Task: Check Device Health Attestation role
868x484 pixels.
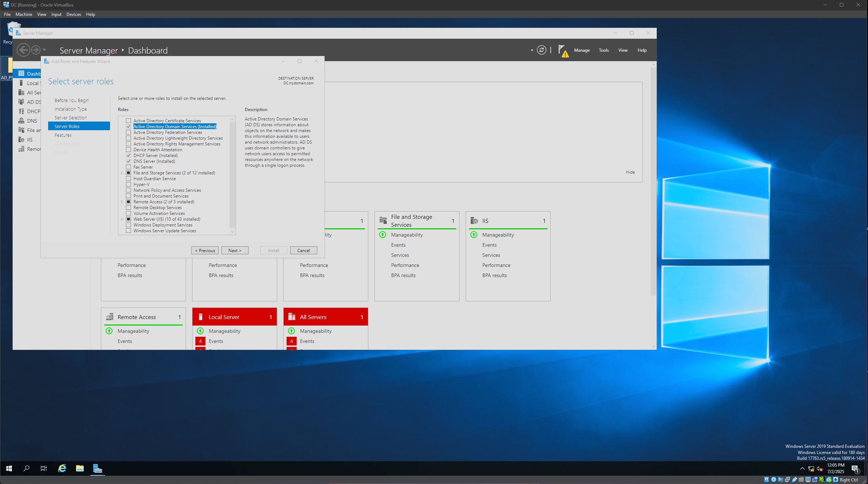Action: (x=128, y=150)
